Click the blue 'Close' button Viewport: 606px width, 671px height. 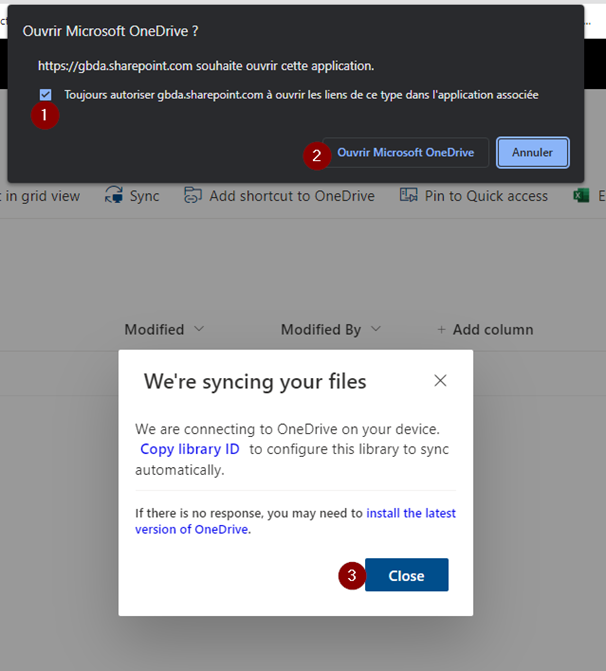(407, 575)
